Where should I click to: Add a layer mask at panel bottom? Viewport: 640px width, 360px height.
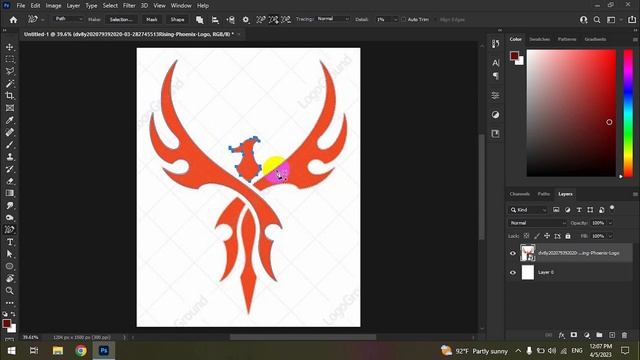click(574, 335)
